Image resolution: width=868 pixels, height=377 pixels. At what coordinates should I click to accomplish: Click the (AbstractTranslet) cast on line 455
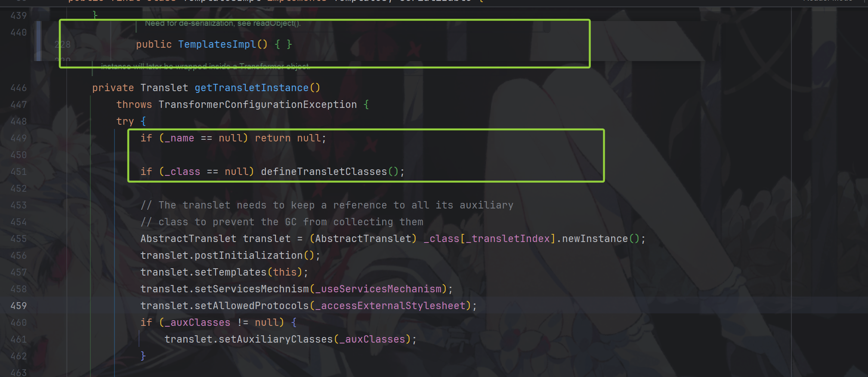(x=363, y=239)
